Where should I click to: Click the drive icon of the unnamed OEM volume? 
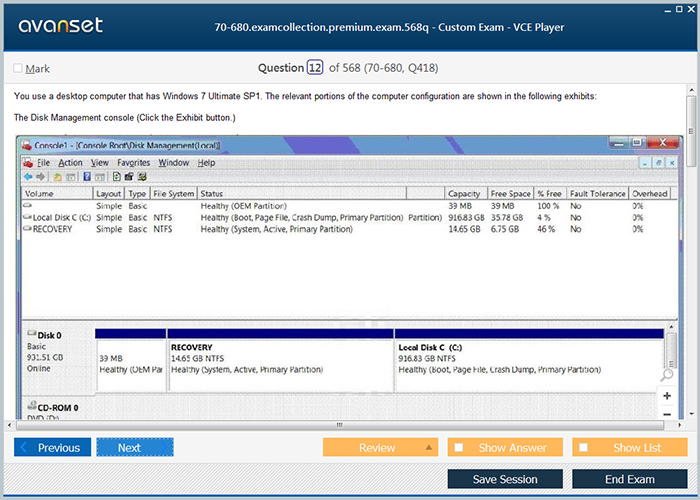28,205
